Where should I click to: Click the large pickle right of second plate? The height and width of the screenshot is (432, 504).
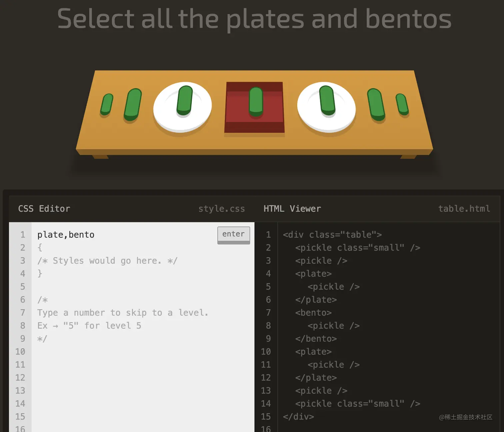(x=376, y=104)
